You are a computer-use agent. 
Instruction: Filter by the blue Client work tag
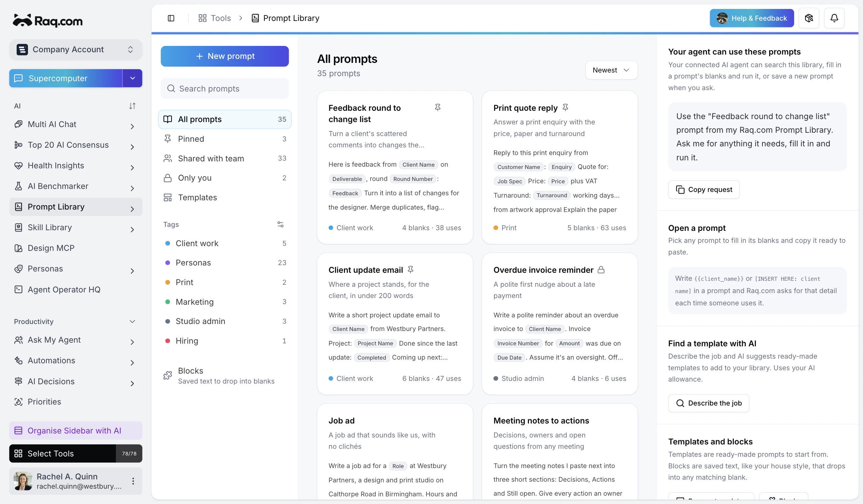coord(225,243)
